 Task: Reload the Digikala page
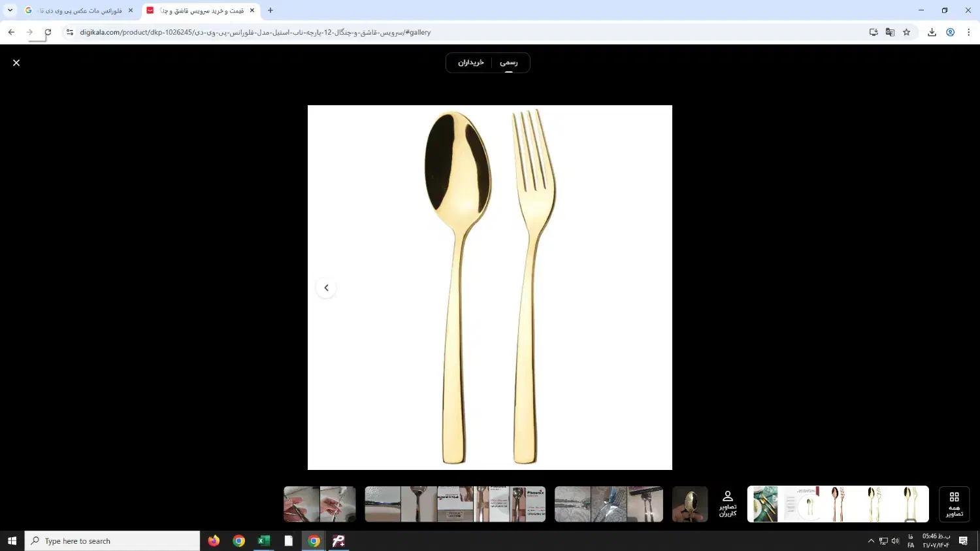[48, 32]
